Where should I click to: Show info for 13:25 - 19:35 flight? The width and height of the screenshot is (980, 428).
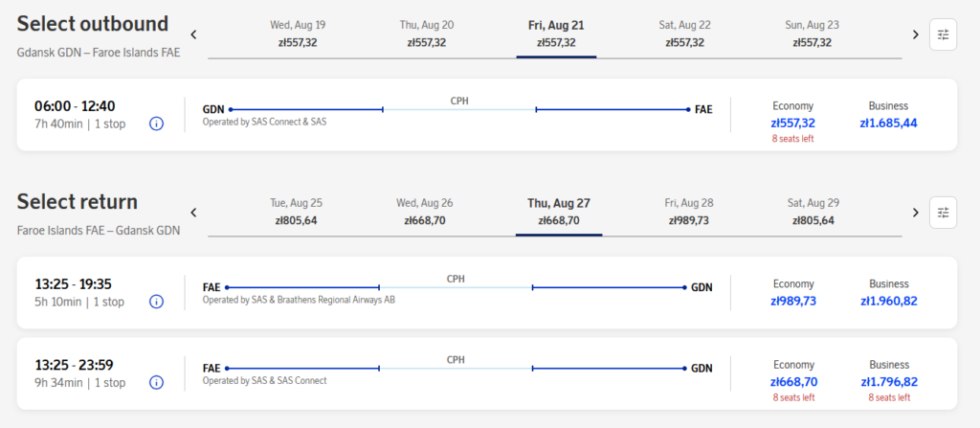157,302
